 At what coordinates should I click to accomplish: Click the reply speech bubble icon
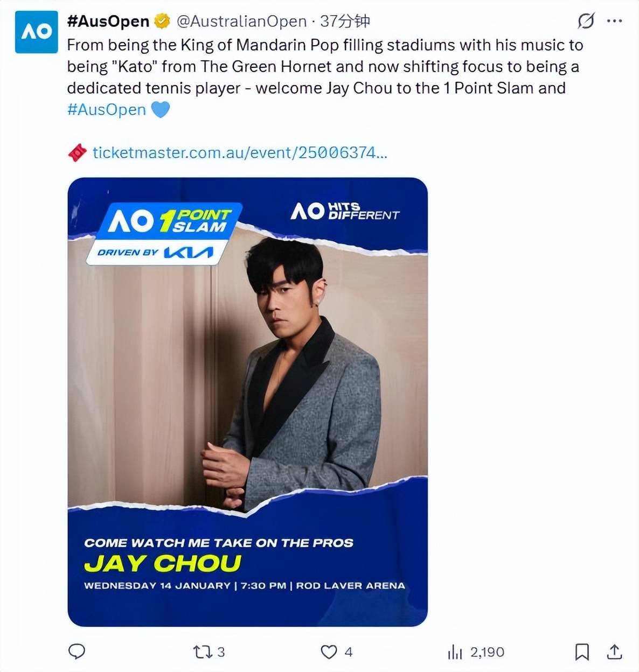[x=77, y=652]
